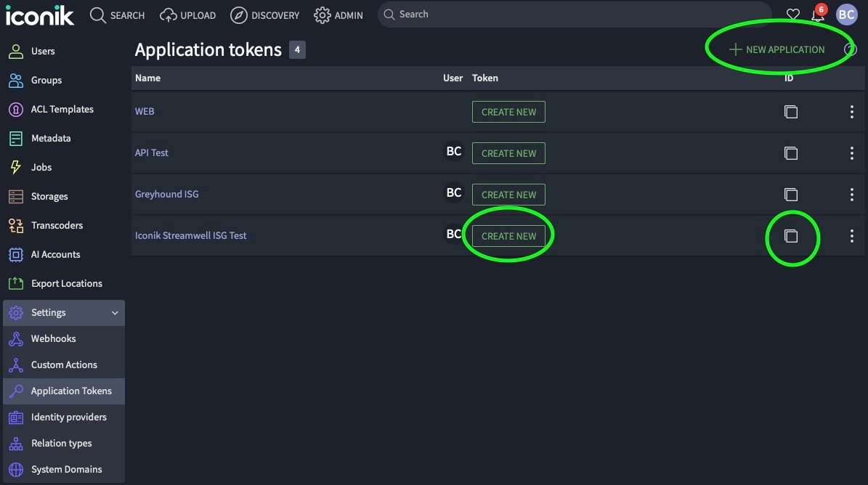Viewport: 868px width, 485px height.
Task: Go to Webhooks settings
Action: (53, 339)
